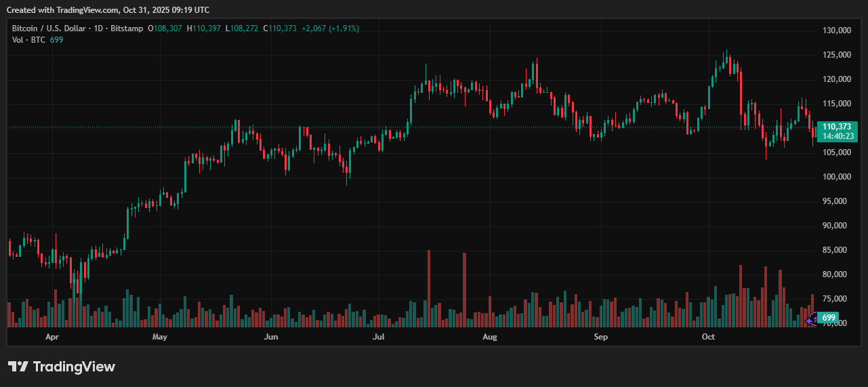
Task: Select the Aug label on time axis
Action: [490, 337]
